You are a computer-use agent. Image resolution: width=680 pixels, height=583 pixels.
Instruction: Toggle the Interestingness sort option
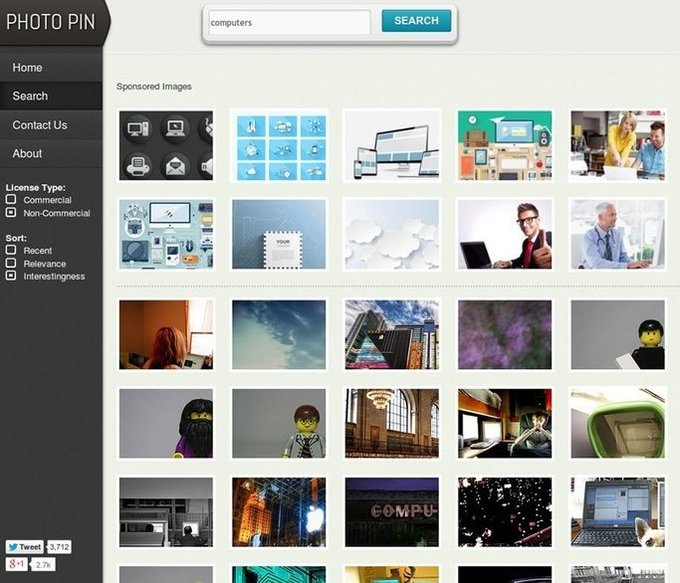[x=11, y=276]
